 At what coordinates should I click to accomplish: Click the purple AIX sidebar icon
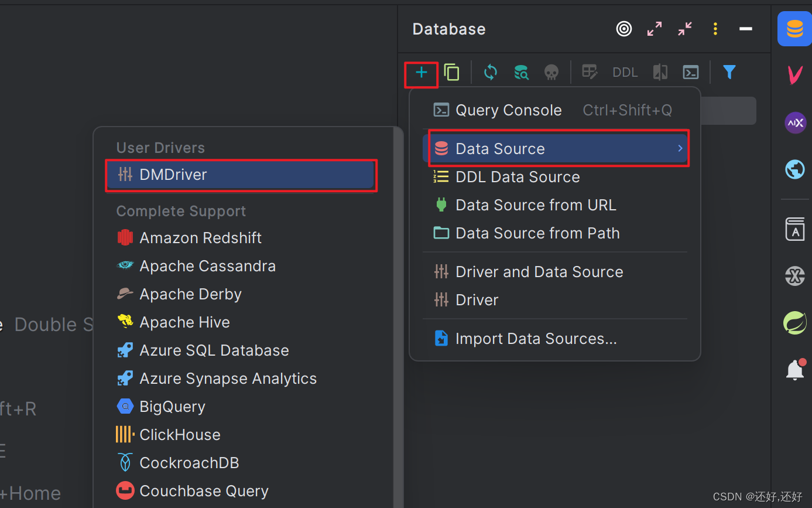point(795,122)
